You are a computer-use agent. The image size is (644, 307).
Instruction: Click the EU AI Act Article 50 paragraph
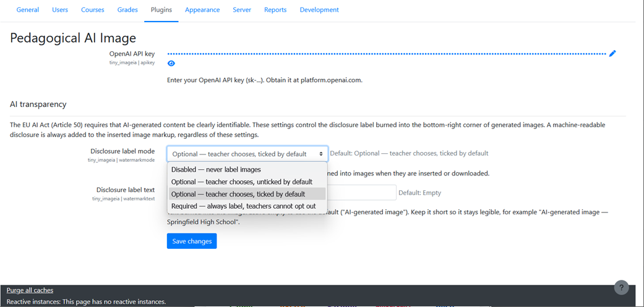click(307, 129)
